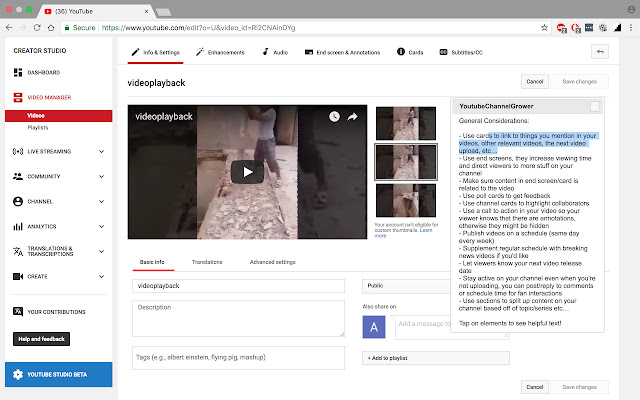Select the Basic info sub-tab
The image size is (640, 400).
coord(152,262)
